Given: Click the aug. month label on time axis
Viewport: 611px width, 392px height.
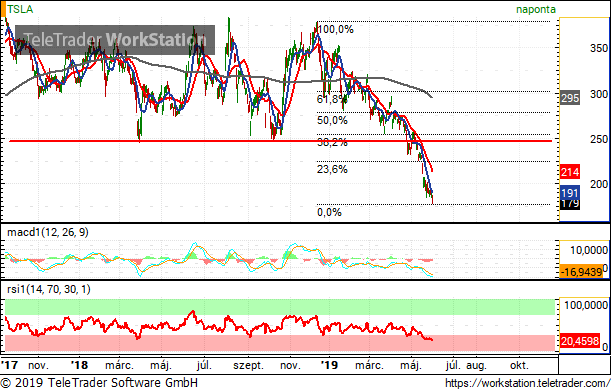Looking at the screenshot, I should 477,366.
